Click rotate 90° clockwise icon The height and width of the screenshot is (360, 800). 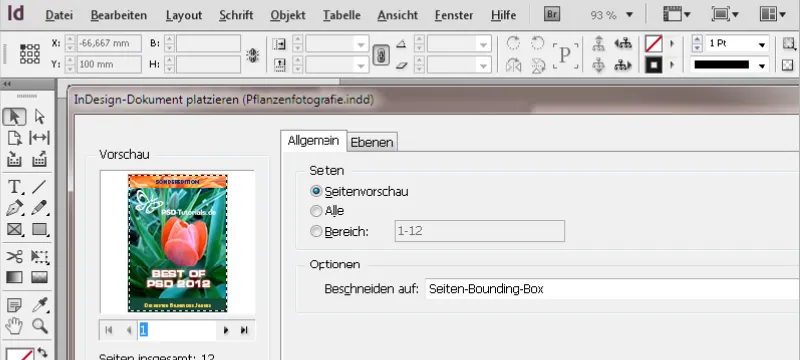pos(513,43)
